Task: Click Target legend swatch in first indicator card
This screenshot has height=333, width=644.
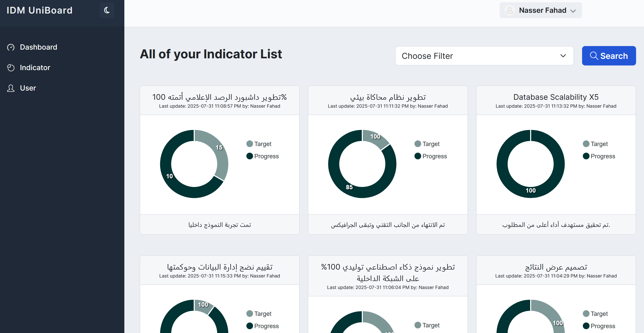Action: coord(250,144)
